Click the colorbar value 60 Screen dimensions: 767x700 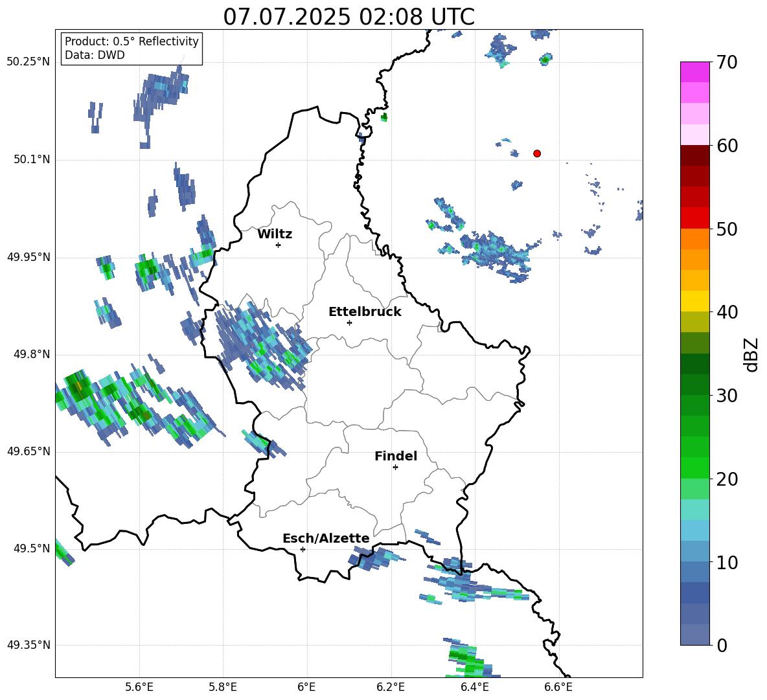pos(727,146)
